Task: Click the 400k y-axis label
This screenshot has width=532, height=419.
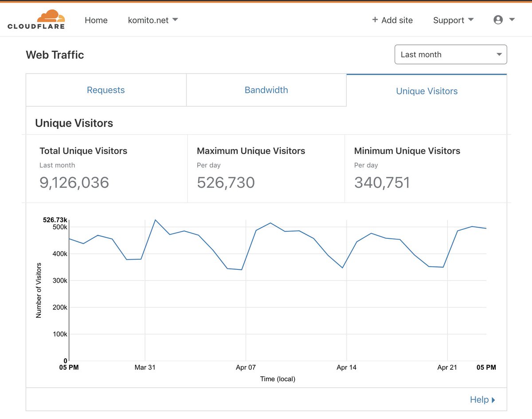Action: pos(60,254)
